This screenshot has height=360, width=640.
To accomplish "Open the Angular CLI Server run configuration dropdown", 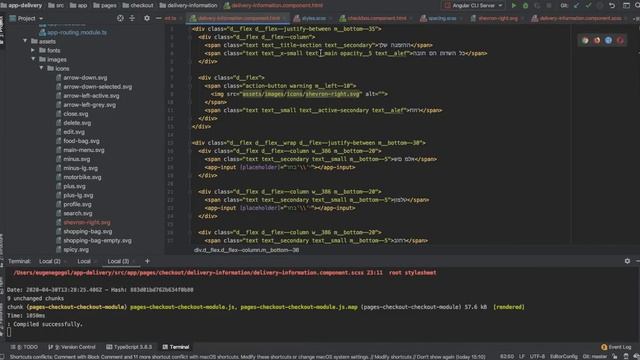I will point(473,6).
